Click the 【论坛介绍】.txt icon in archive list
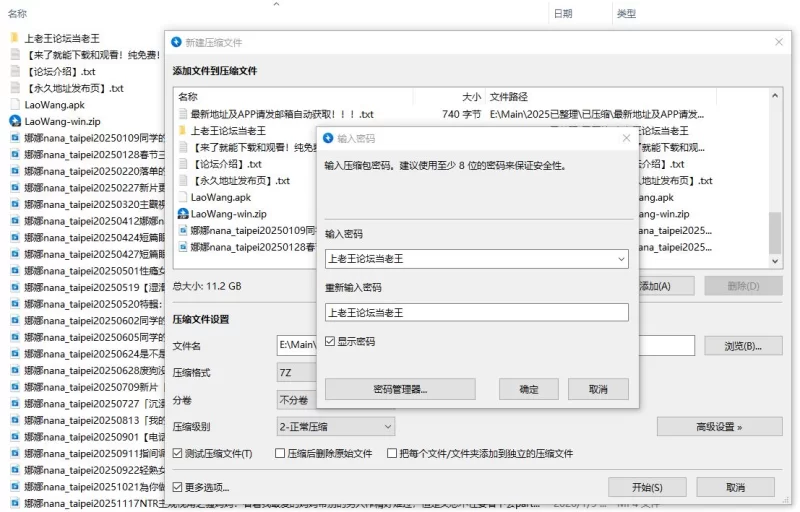 pyautogui.click(x=183, y=164)
